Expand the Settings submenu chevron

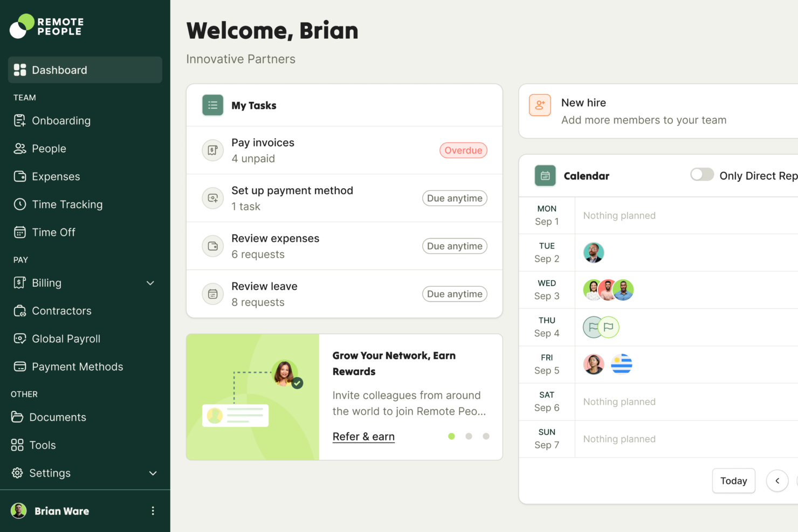coord(153,473)
